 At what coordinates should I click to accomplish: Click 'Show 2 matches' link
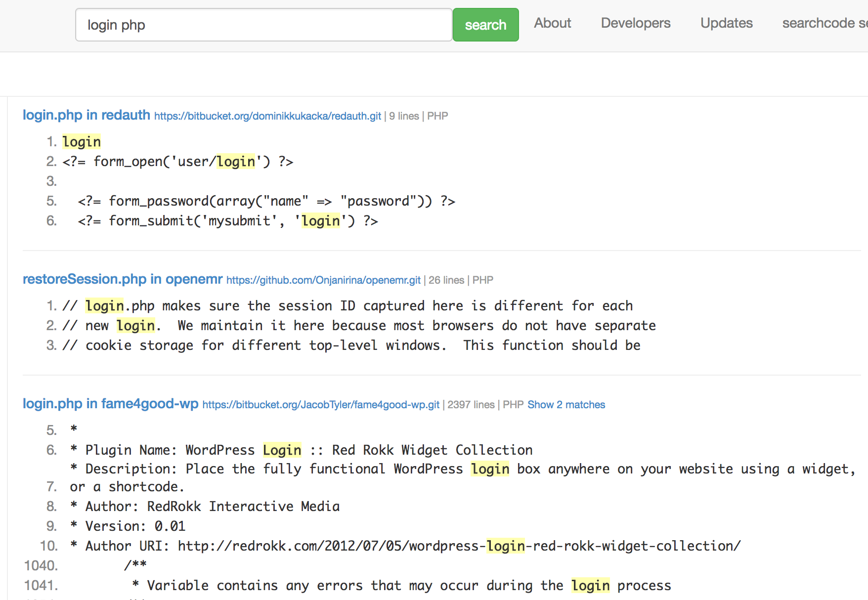coord(566,405)
